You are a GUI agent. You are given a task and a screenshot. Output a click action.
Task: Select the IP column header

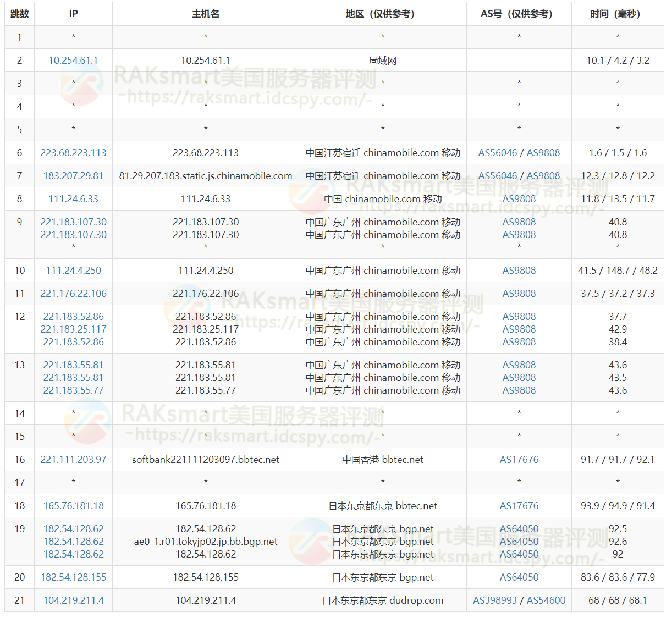tap(73, 14)
